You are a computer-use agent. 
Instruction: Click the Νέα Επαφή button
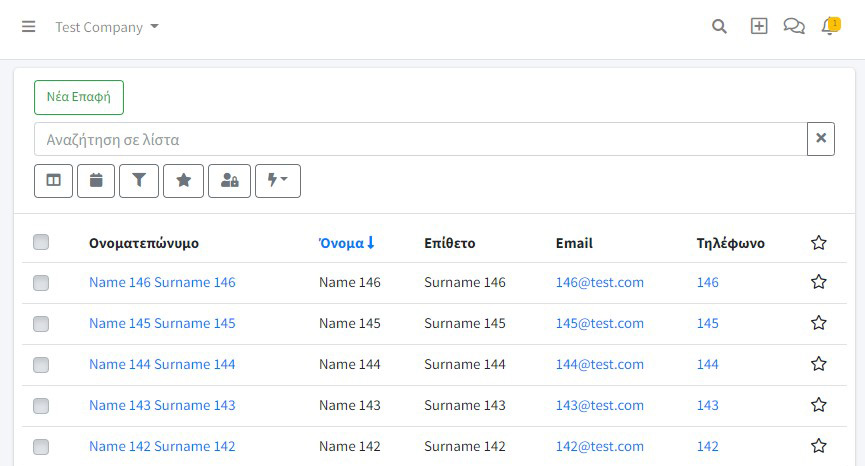(79, 98)
